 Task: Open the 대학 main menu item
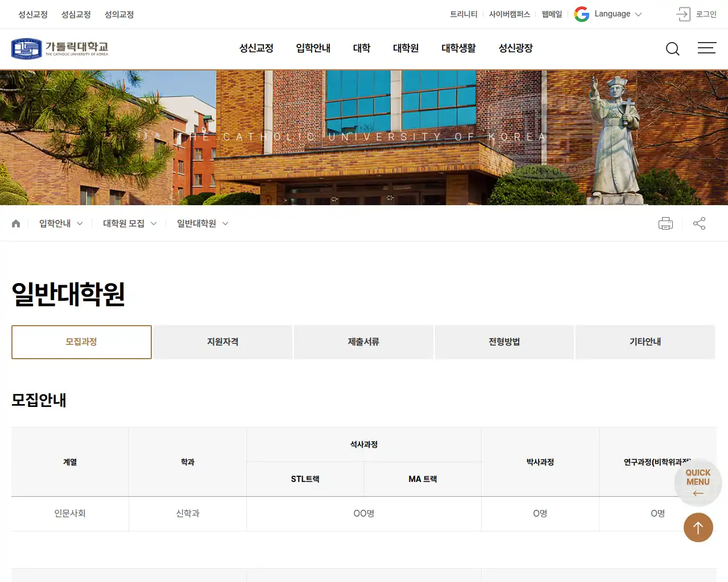(362, 48)
